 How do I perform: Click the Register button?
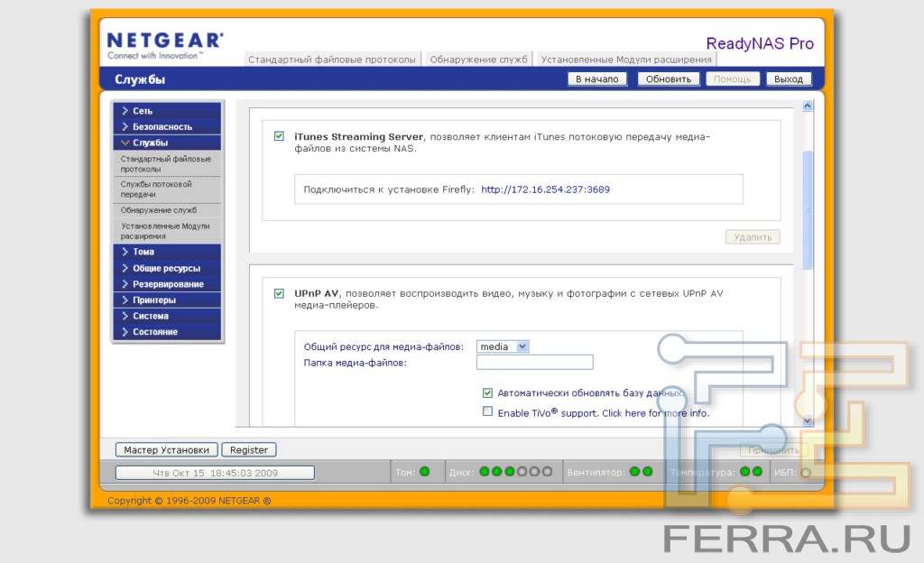(x=249, y=450)
